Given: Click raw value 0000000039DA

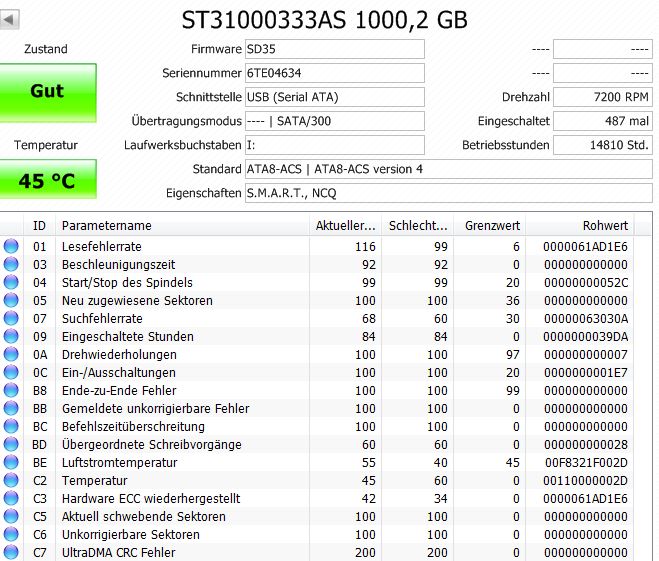Looking at the screenshot, I should (585, 337).
